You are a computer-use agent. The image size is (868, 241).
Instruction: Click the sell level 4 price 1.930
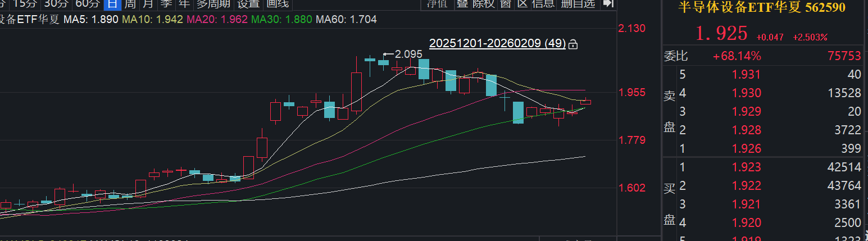746,93
